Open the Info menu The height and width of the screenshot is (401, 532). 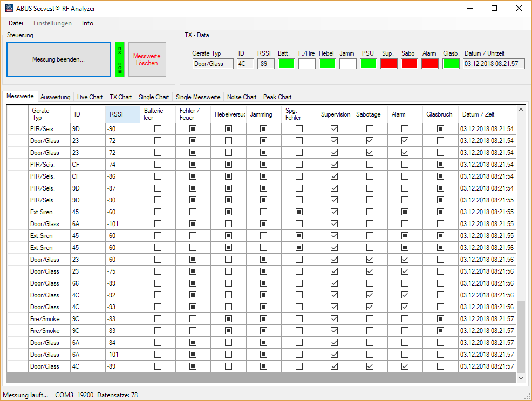(x=87, y=23)
